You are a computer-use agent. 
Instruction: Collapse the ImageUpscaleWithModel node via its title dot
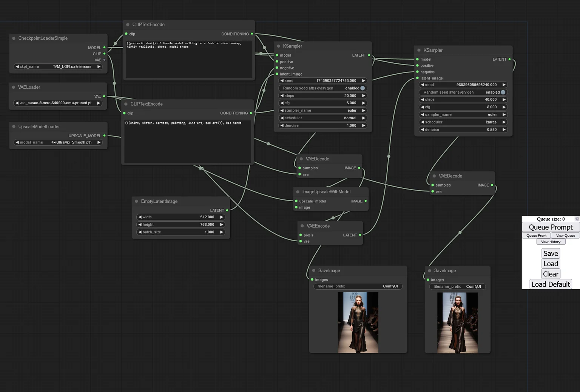pos(298,192)
